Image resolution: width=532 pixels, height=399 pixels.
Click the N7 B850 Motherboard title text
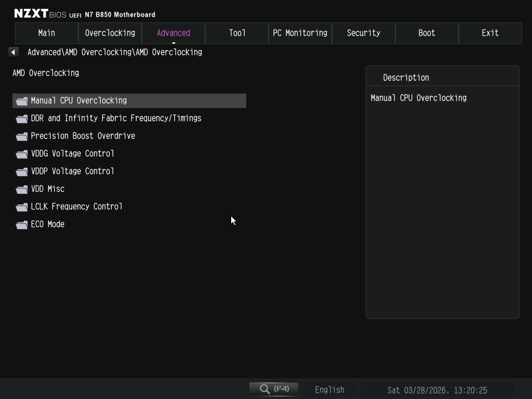click(x=120, y=15)
